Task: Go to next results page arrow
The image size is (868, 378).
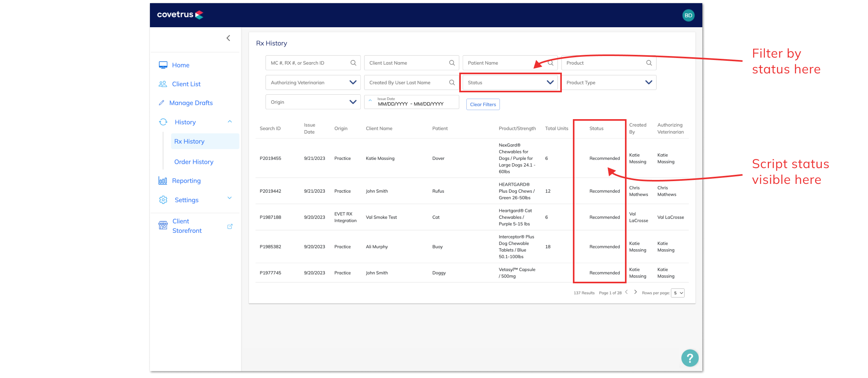Action: coord(635,292)
